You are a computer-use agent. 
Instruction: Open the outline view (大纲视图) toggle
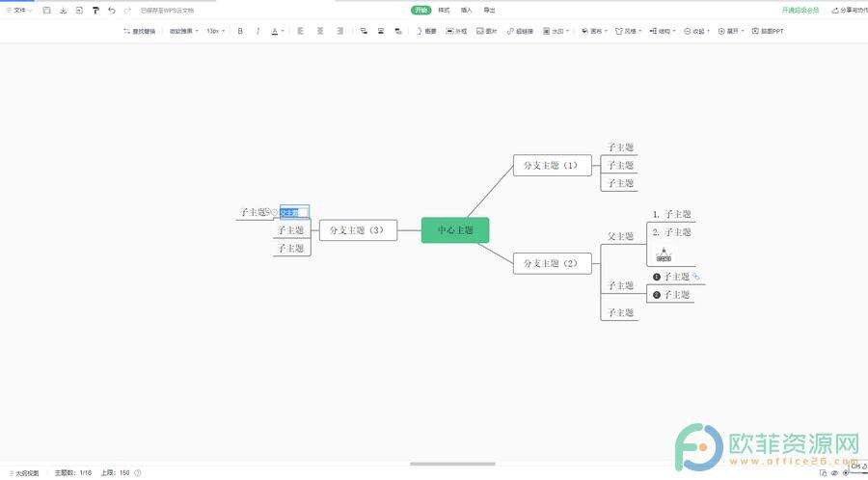pos(24,473)
